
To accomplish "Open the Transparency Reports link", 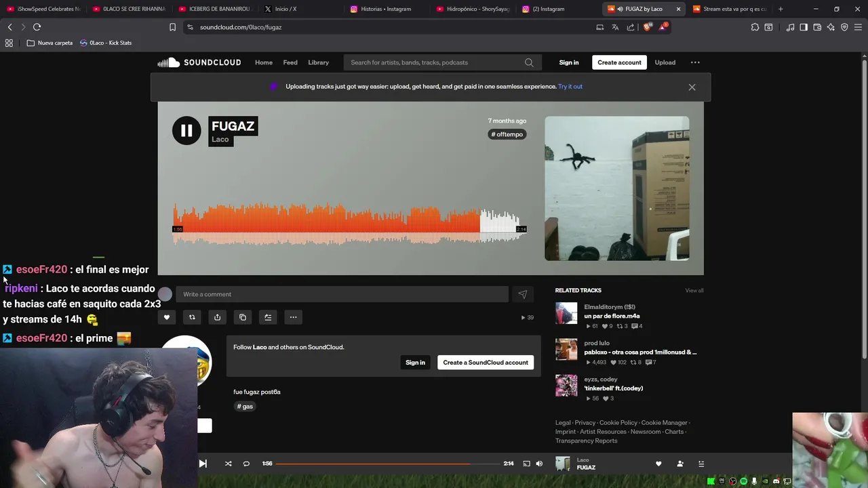I will click(587, 441).
